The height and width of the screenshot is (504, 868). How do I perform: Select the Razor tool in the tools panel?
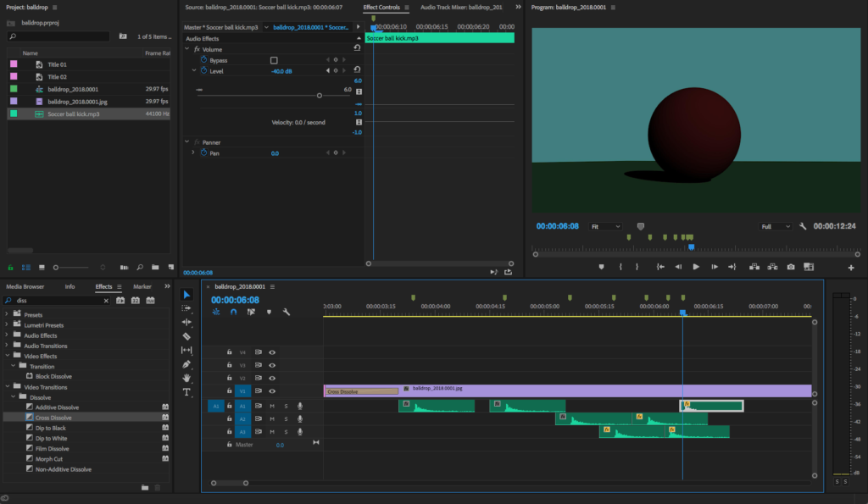(x=187, y=336)
